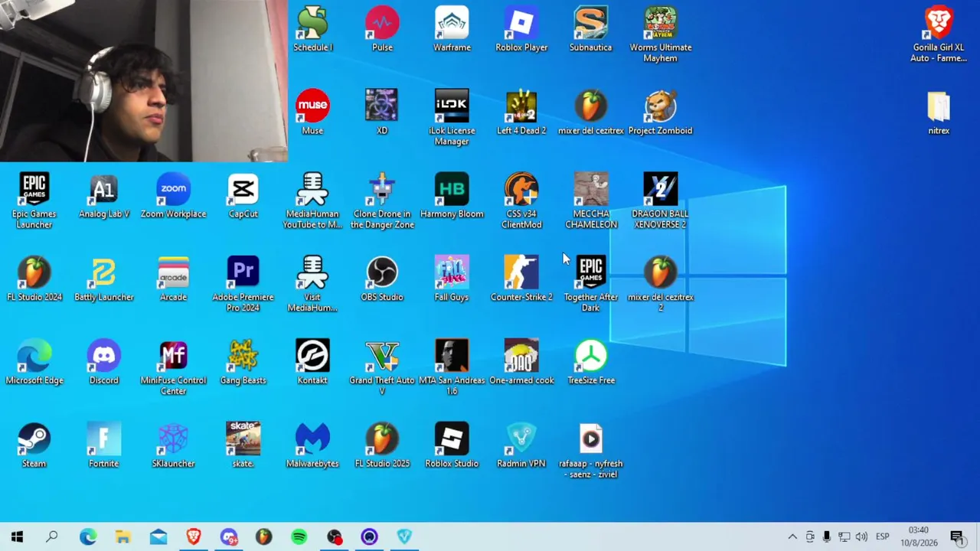The height and width of the screenshot is (551, 980).
Task: Launch CapCut from the desktop
Action: click(243, 196)
